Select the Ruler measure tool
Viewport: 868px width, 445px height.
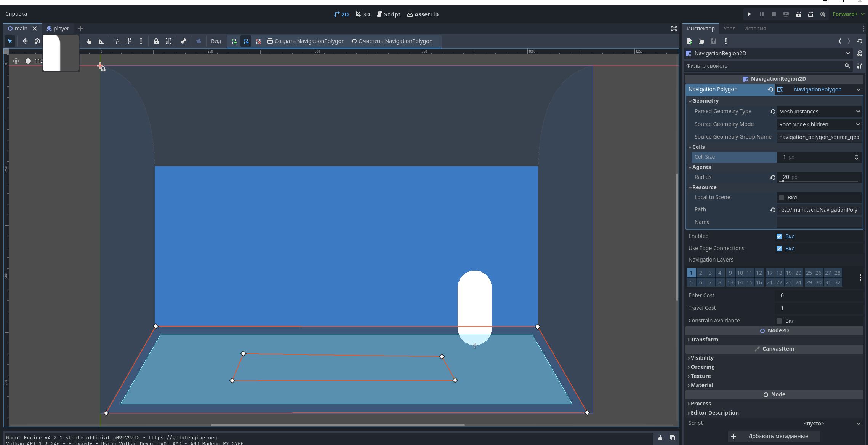click(x=101, y=41)
